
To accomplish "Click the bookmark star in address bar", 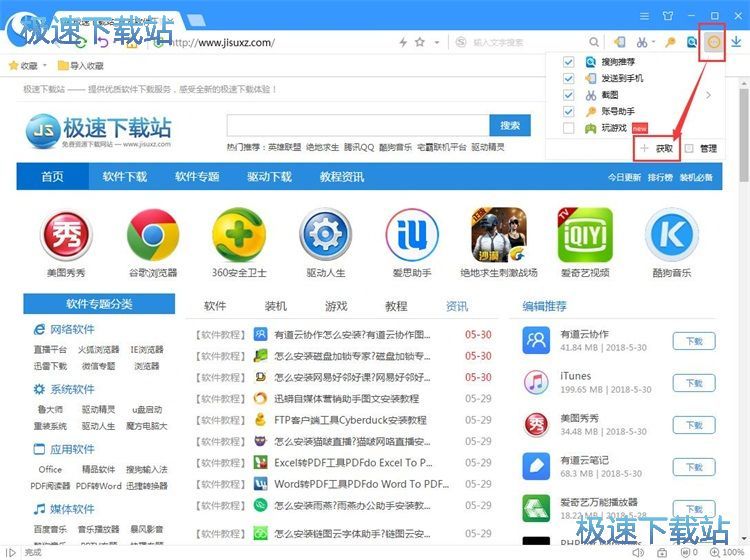I will tap(420, 42).
